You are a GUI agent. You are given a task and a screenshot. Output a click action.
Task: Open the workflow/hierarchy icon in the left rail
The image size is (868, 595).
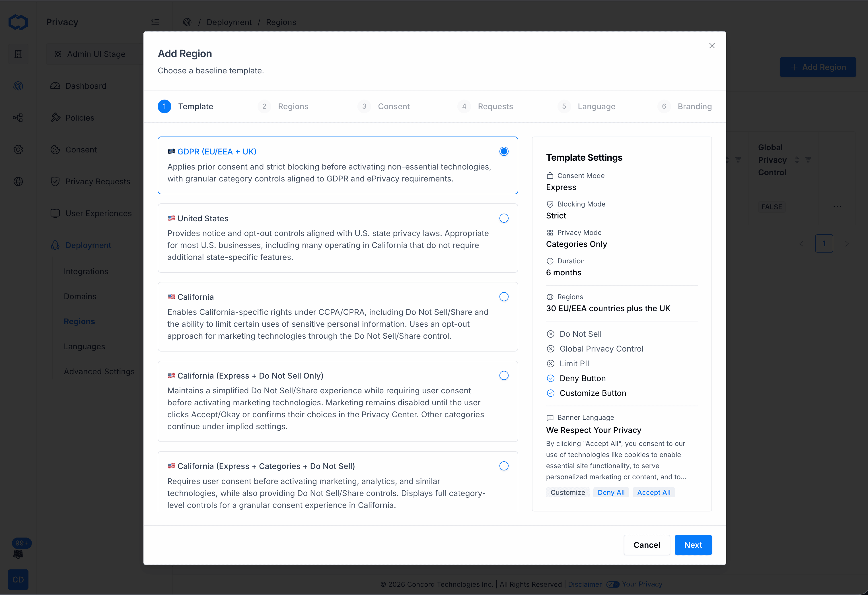(18, 117)
